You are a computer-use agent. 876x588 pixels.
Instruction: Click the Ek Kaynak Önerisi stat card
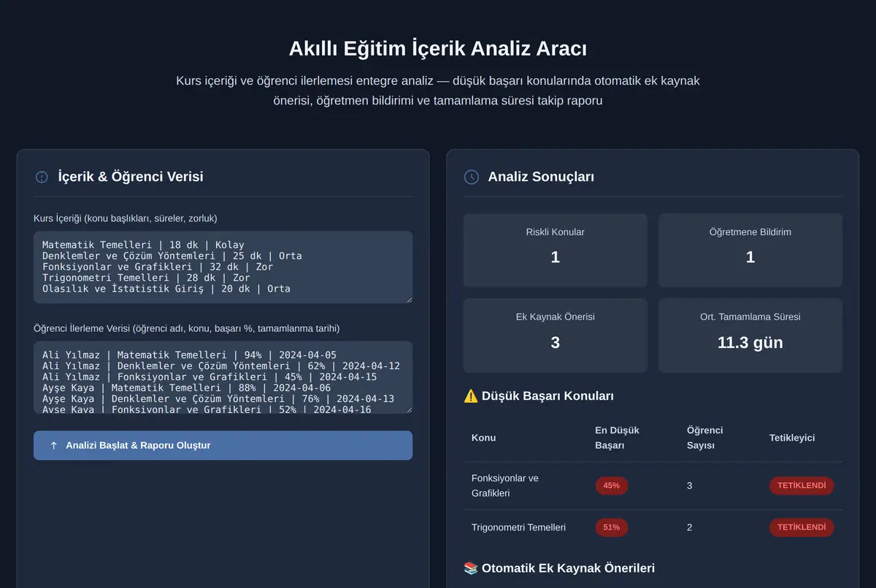coord(555,335)
